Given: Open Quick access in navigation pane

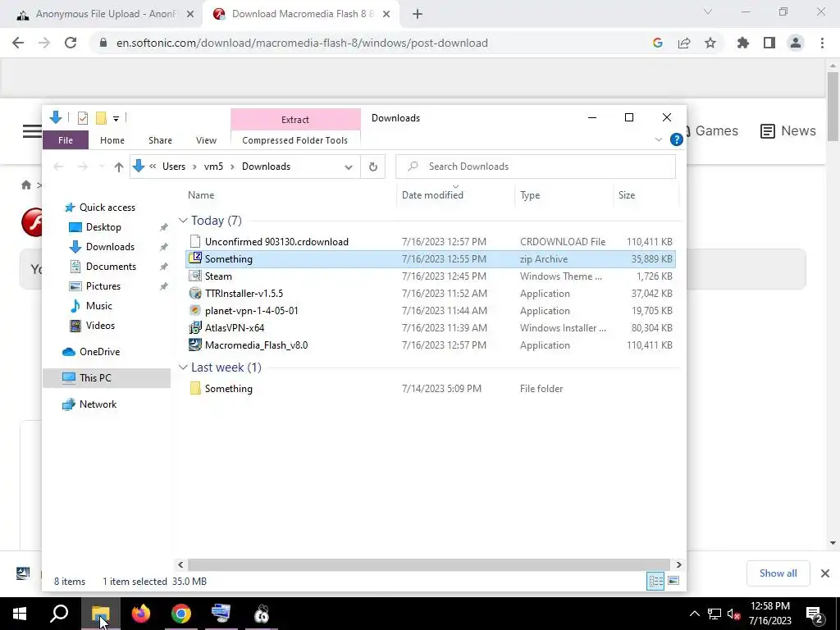Looking at the screenshot, I should pos(107,208).
